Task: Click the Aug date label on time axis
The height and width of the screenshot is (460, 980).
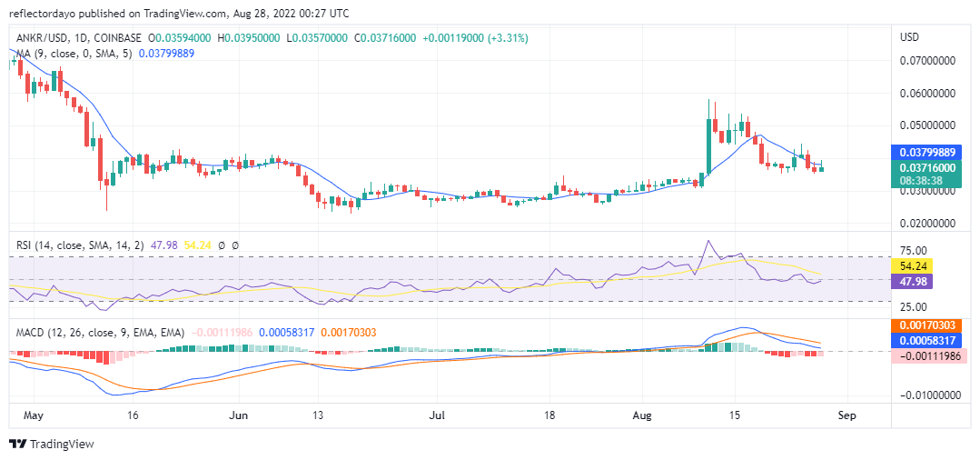Action: coord(642,415)
